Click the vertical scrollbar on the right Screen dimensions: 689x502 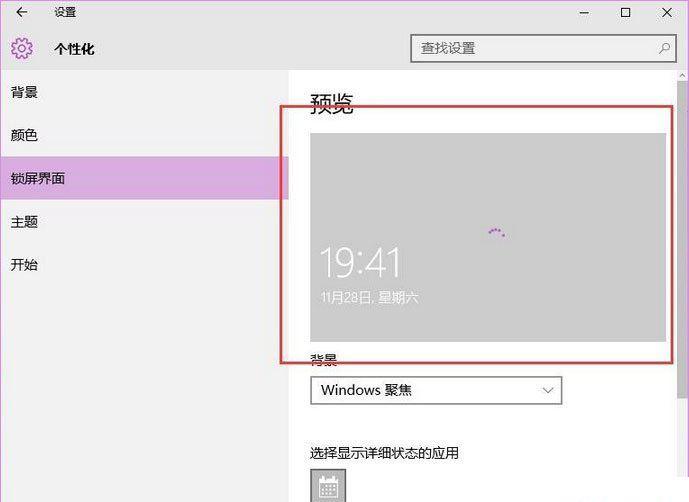pos(682,240)
